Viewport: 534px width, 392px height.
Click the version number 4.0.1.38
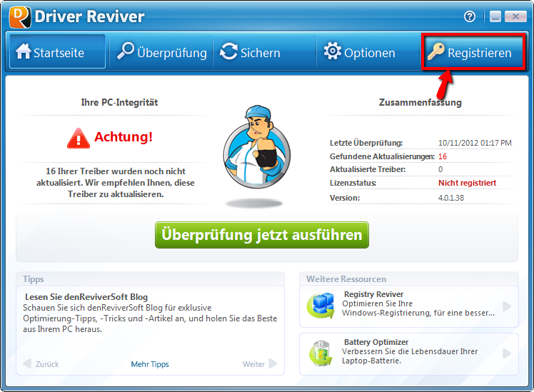(451, 198)
